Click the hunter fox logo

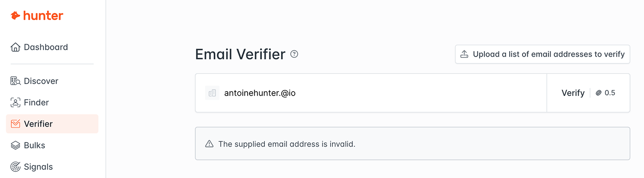[15, 16]
